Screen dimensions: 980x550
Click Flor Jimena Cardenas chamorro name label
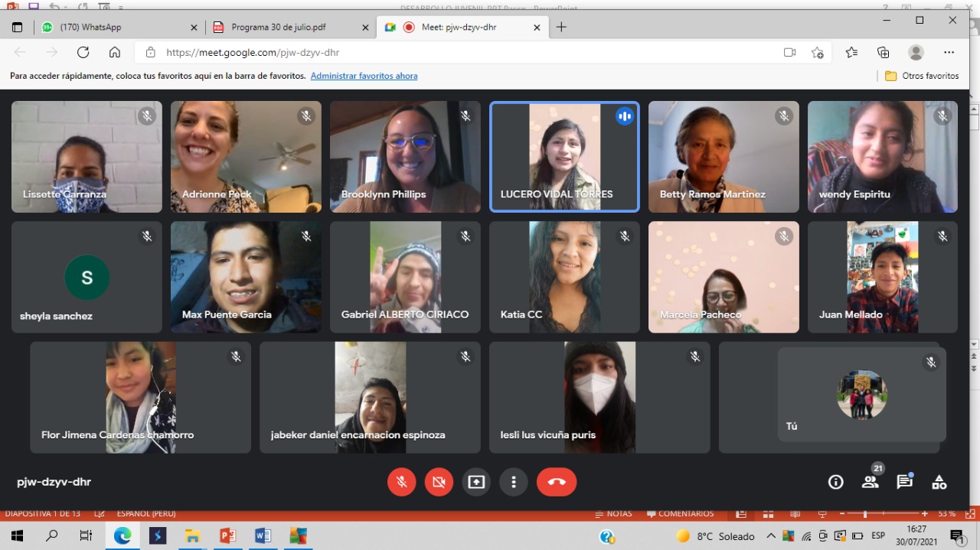pyautogui.click(x=117, y=434)
